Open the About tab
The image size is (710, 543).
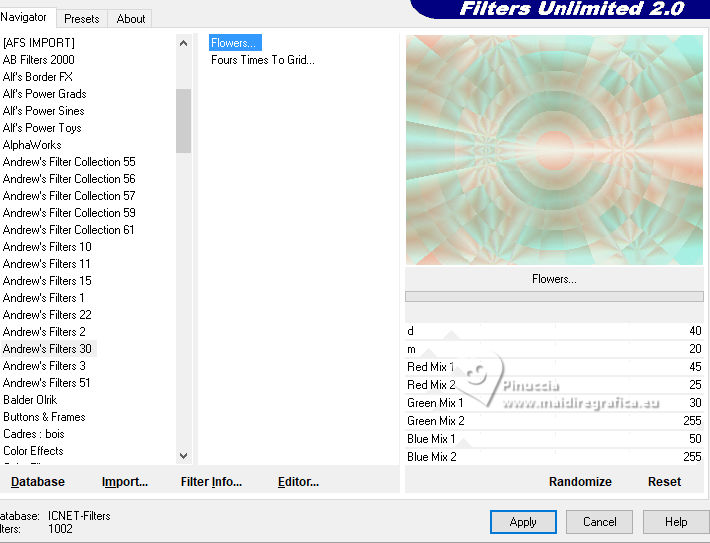click(x=130, y=19)
